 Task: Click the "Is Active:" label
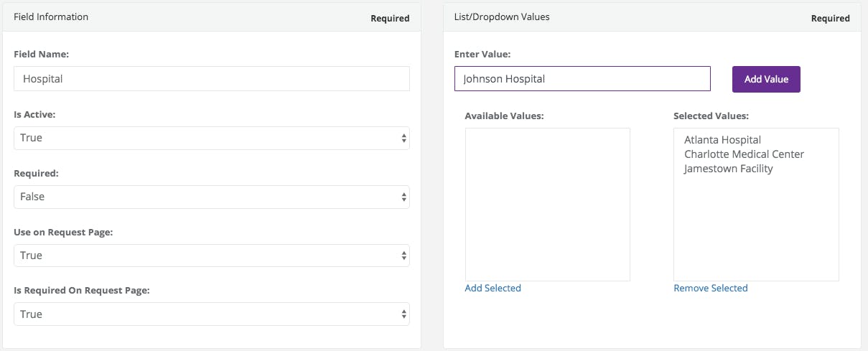(35, 113)
